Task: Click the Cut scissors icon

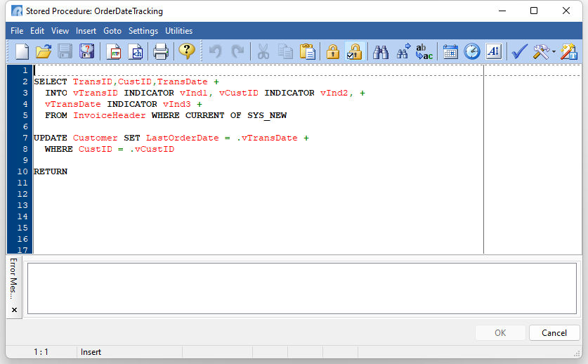Action: 263,52
